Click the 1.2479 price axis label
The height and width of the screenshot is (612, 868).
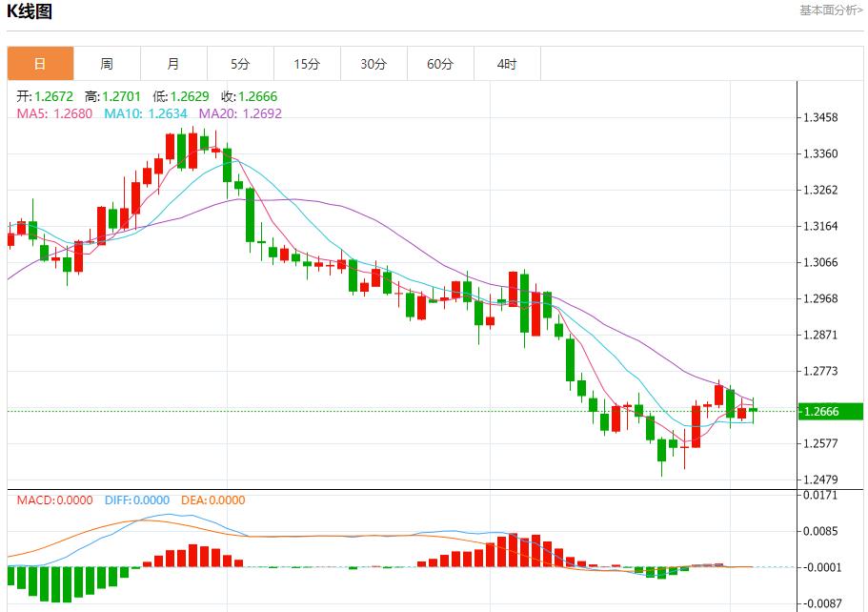[x=820, y=479]
